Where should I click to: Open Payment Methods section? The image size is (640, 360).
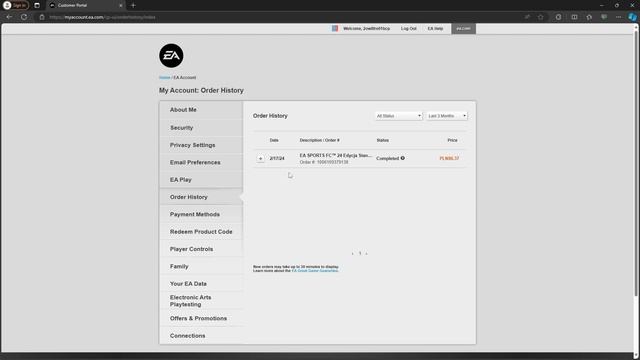201,214
